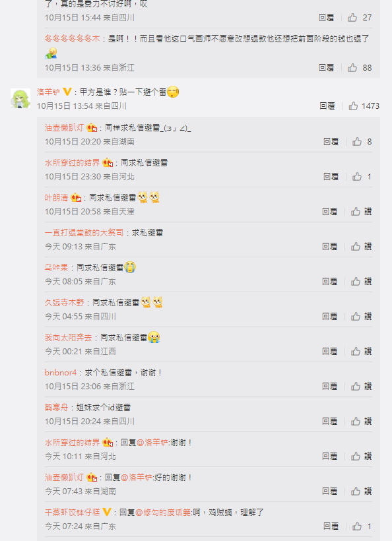Click the gold V badge next to 洛羊铲

click(67, 92)
